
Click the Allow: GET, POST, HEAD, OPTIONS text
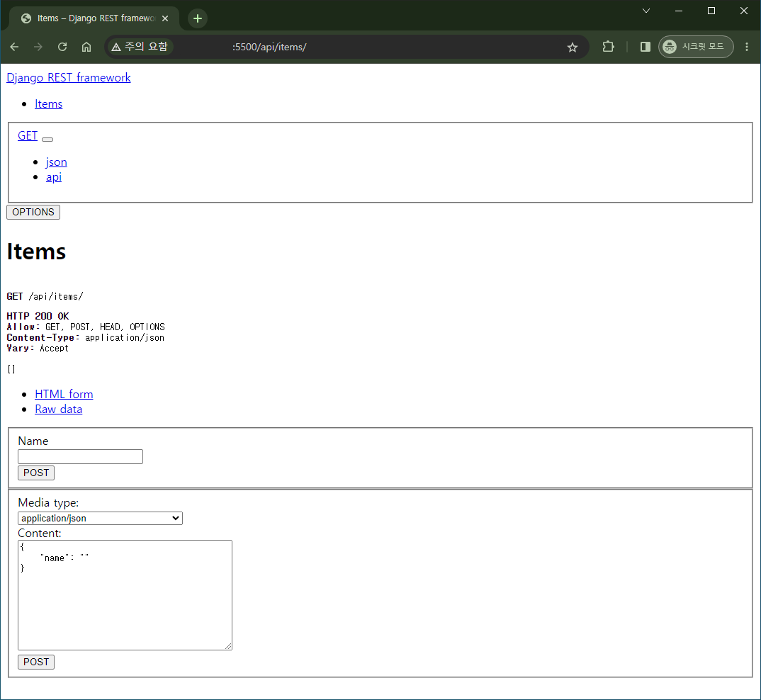(86, 327)
